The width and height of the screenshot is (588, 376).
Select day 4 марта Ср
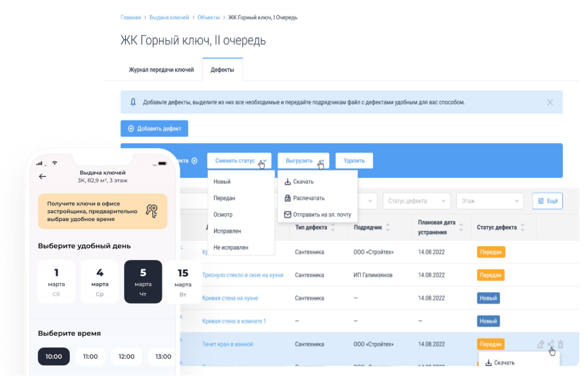point(100,281)
